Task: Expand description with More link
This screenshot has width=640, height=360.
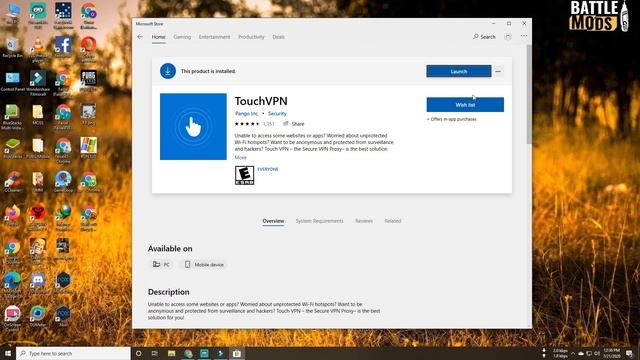Action: click(240, 158)
